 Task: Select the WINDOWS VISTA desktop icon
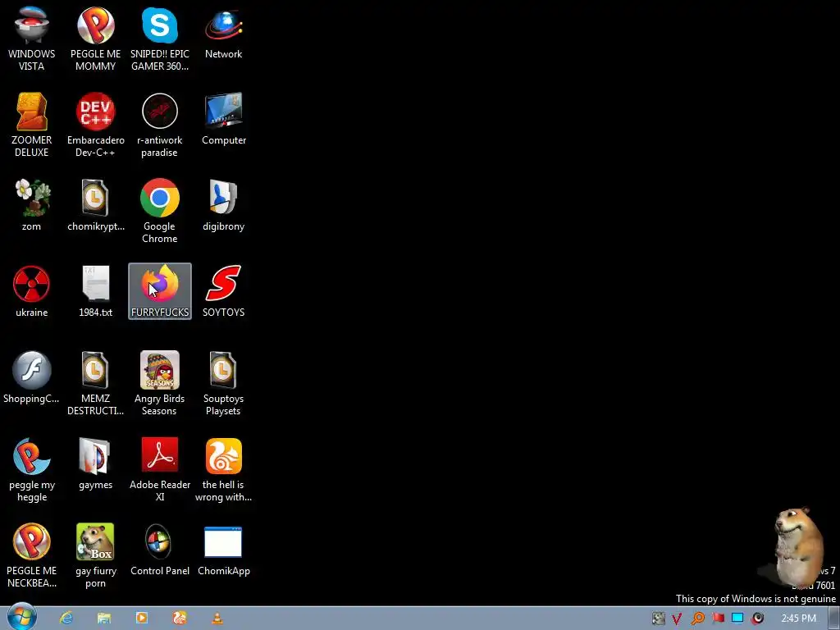point(32,38)
